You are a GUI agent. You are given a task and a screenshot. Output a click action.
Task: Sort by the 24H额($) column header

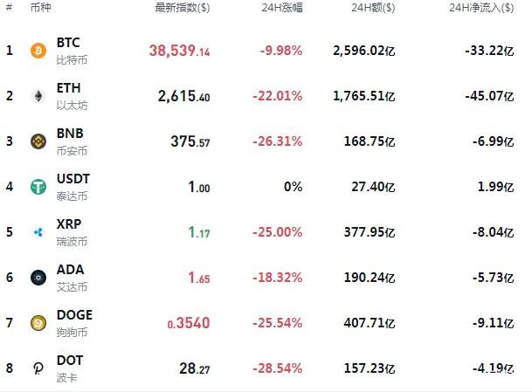(373, 8)
